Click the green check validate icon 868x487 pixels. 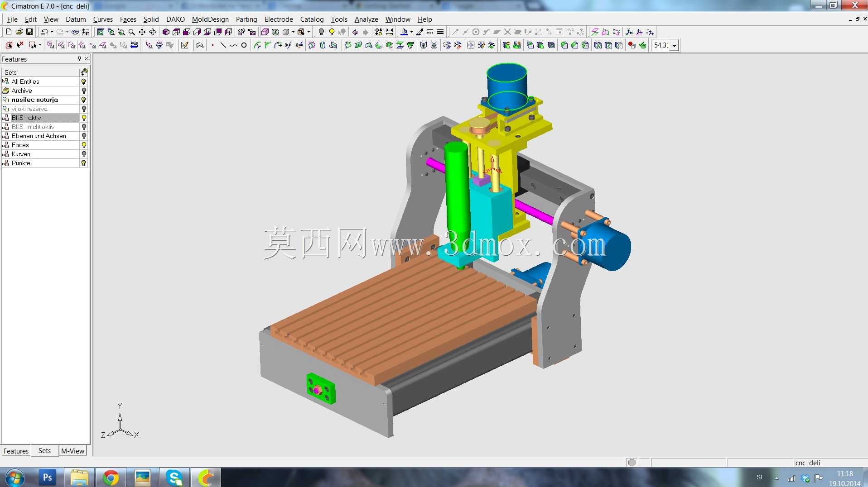point(642,45)
